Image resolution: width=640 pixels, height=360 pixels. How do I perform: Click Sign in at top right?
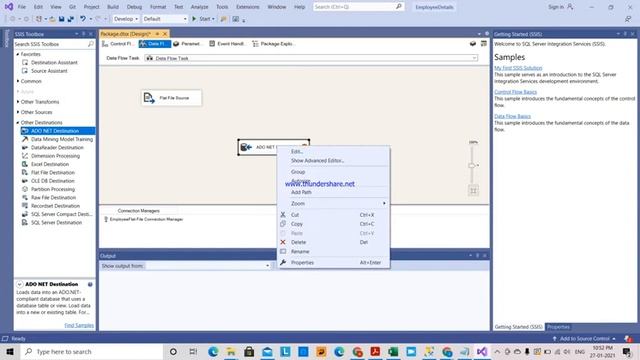point(560,7)
